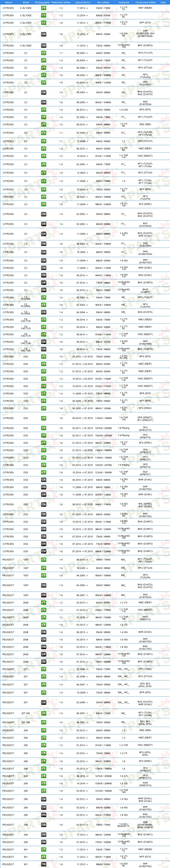Click the Opis column header
This screenshot has height=868, width=170.
(163, 2)
